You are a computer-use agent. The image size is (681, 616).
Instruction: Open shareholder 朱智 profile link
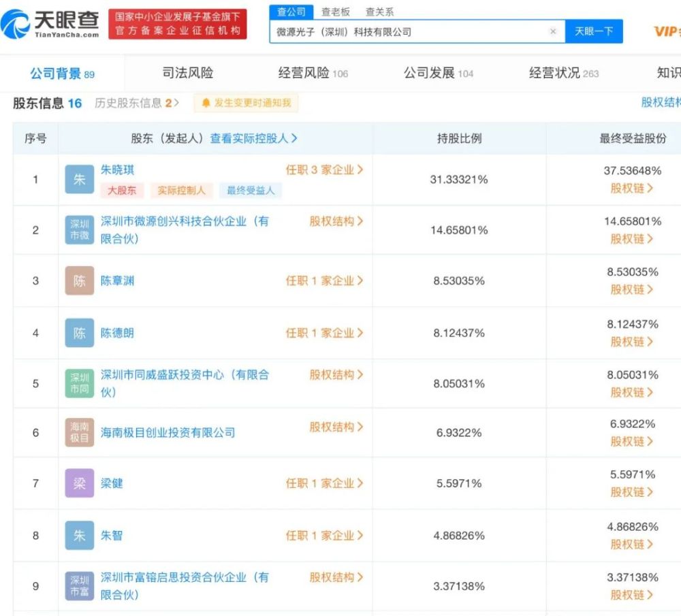click(x=112, y=536)
